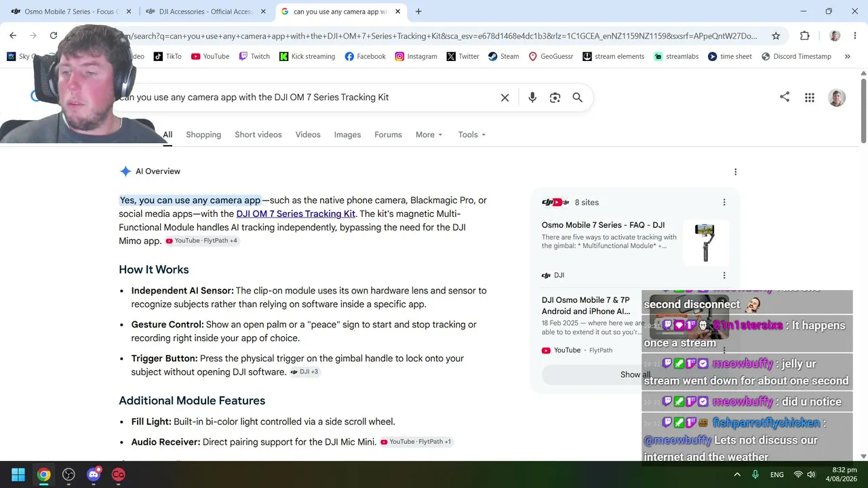Go back to the previous page

[x=13, y=36]
